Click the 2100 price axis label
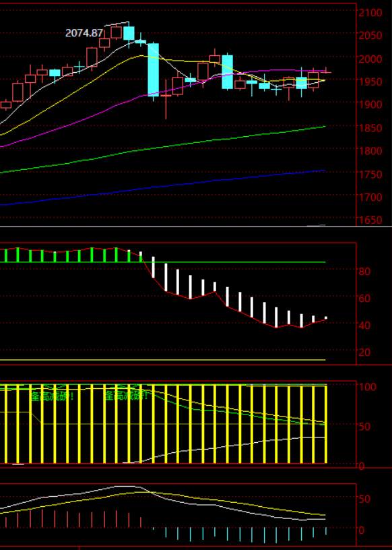392x550 pixels. (x=370, y=13)
